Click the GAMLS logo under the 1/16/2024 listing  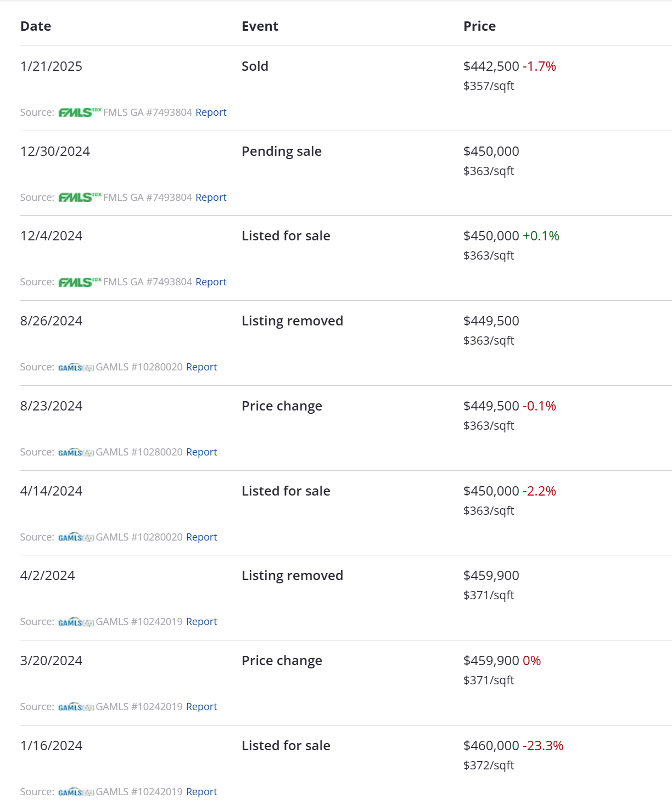76,792
